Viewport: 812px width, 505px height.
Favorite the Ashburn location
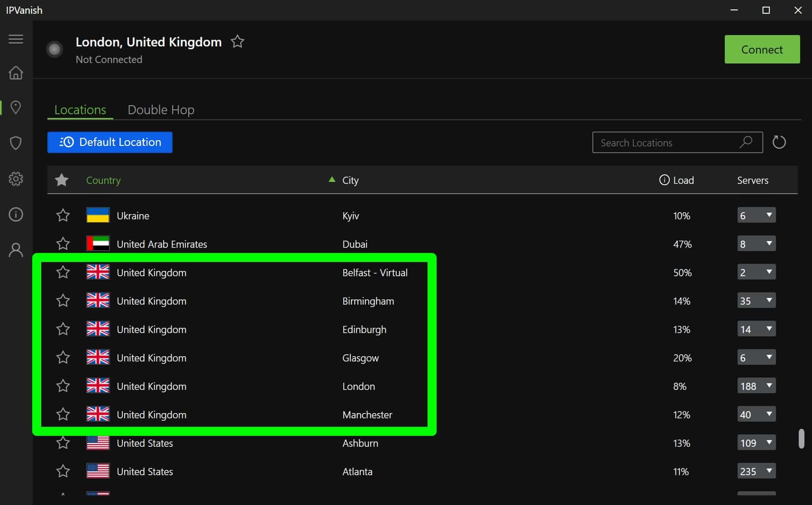click(63, 443)
